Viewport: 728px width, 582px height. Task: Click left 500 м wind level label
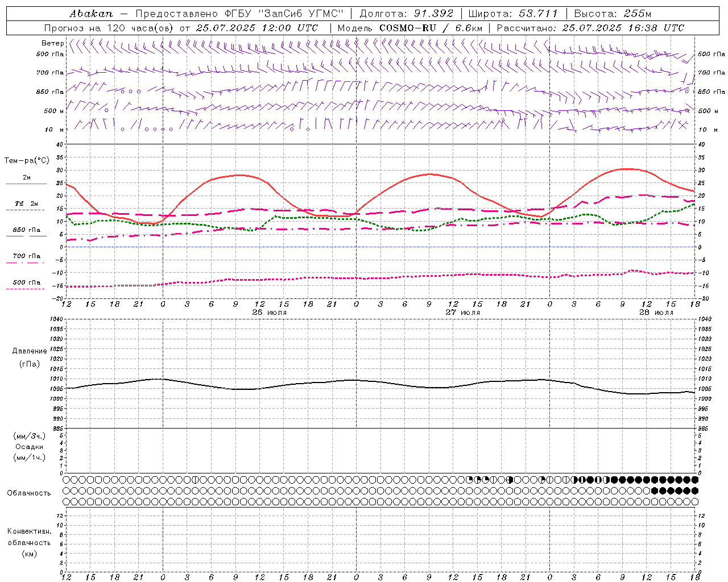(x=53, y=111)
